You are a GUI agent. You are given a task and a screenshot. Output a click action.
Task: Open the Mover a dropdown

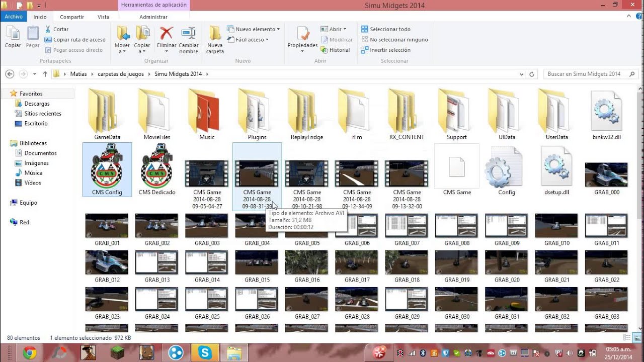(x=122, y=40)
